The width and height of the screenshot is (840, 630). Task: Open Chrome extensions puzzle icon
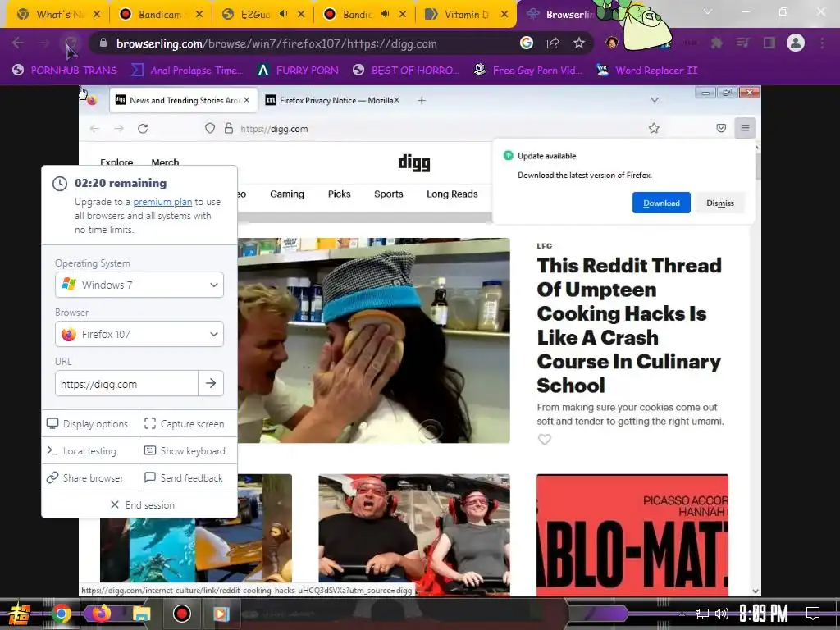click(716, 43)
